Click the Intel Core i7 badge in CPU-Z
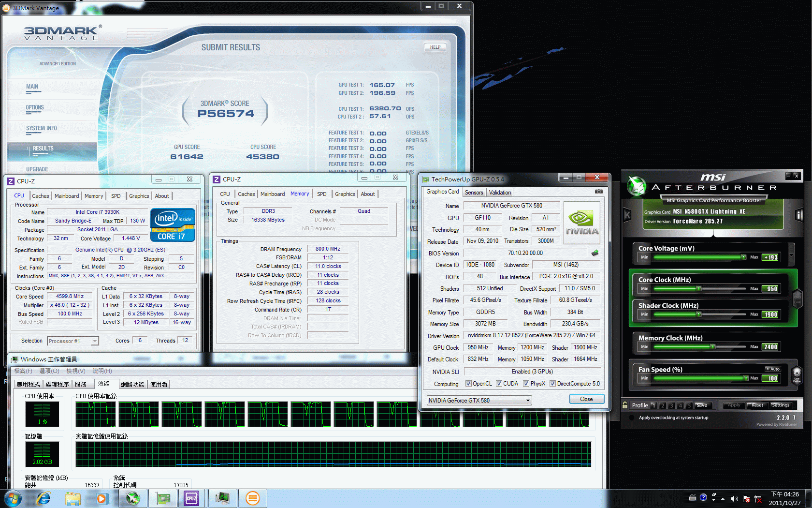Viewport: 812px width, 508px height. point(173,224)
